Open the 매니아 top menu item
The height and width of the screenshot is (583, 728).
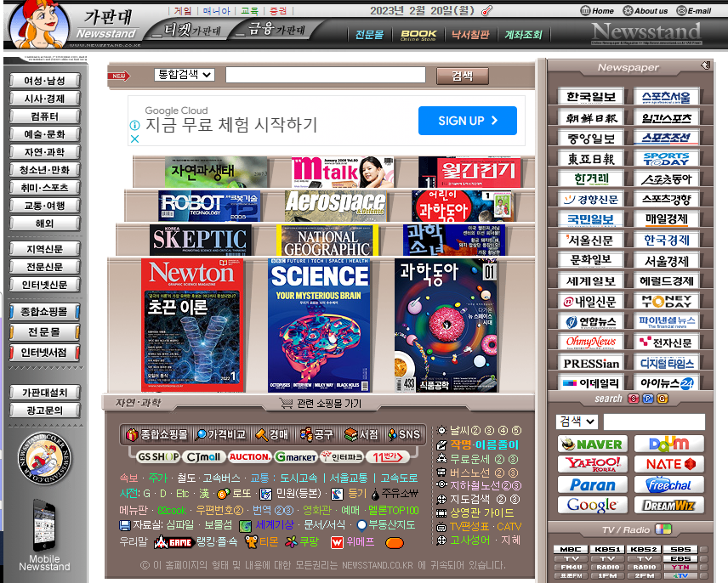(216, 11)
